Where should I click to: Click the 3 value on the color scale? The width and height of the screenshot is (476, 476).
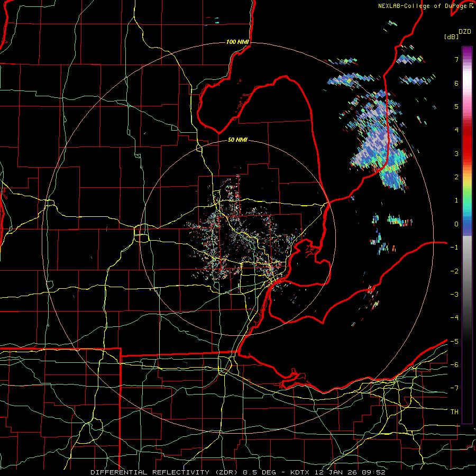click(456, 153)
